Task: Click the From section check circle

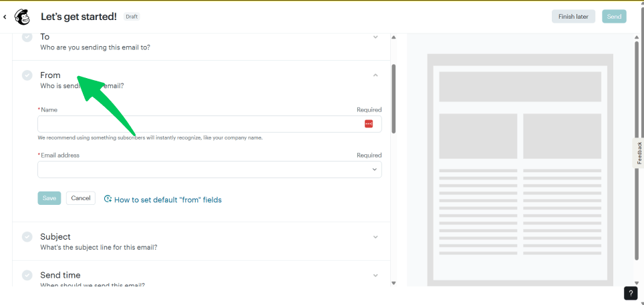Action: (27, 75)
